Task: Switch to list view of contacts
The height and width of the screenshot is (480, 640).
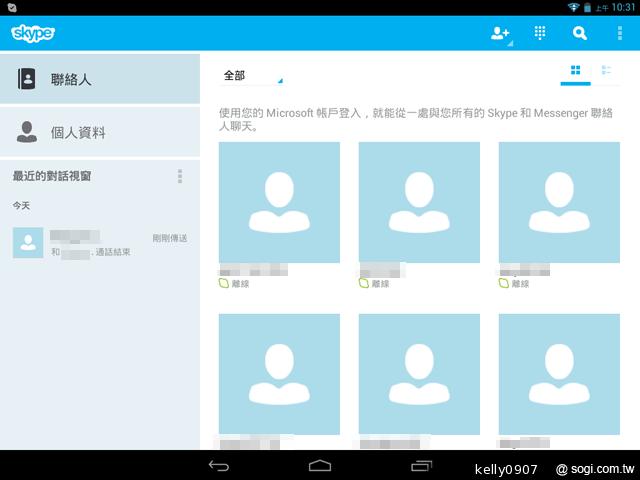Action: (x=606, y=70)
